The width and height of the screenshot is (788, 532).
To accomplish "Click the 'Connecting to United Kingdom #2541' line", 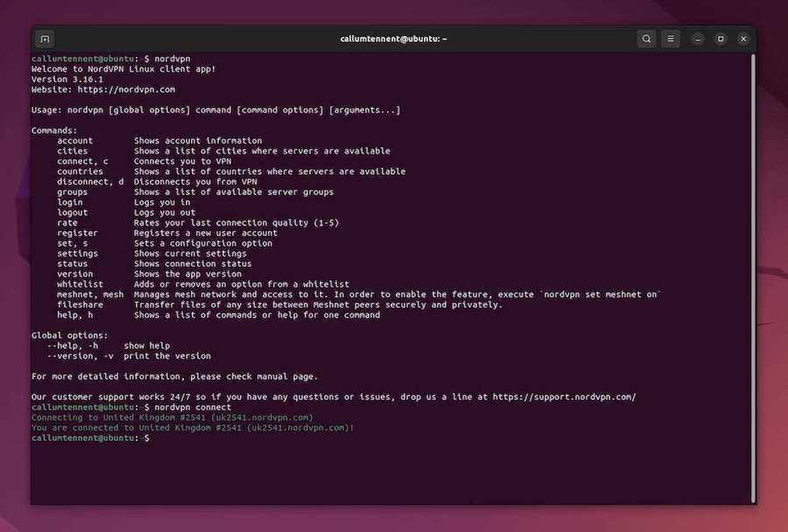I will (x=172, y=417).
